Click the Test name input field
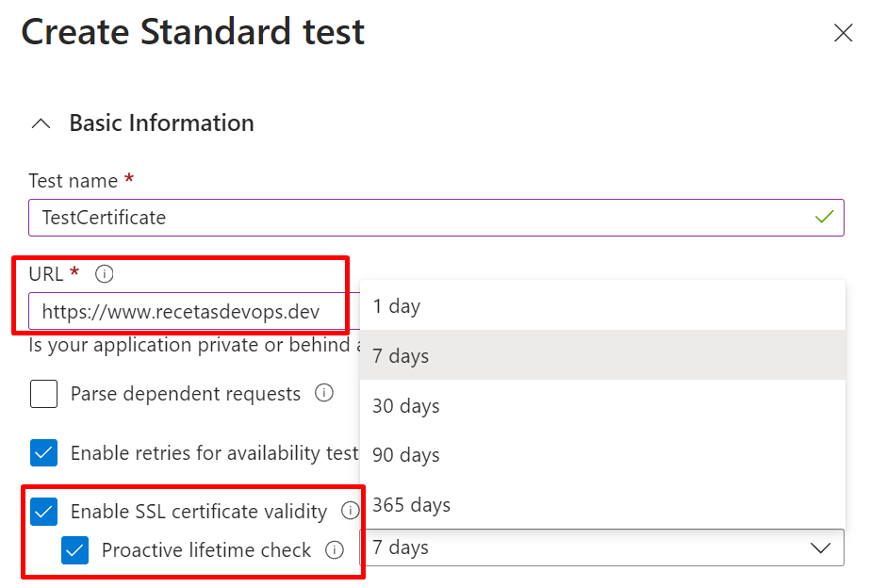The width and height of the screenshot is (870, 588). 436,218
